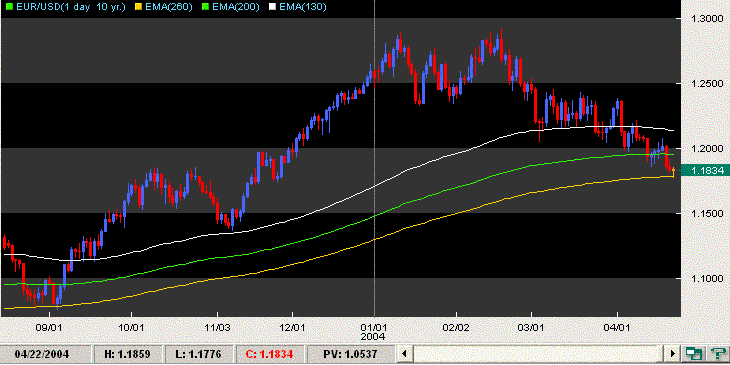Click the EMA(260) legend color square
This screenshot has width=730, height=365.
coord(137,7)
